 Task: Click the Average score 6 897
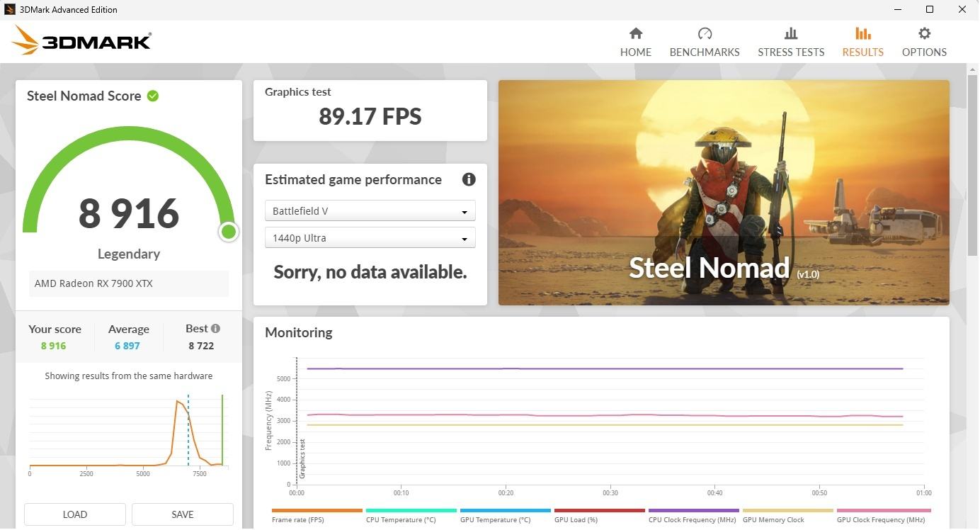(127, 346)
